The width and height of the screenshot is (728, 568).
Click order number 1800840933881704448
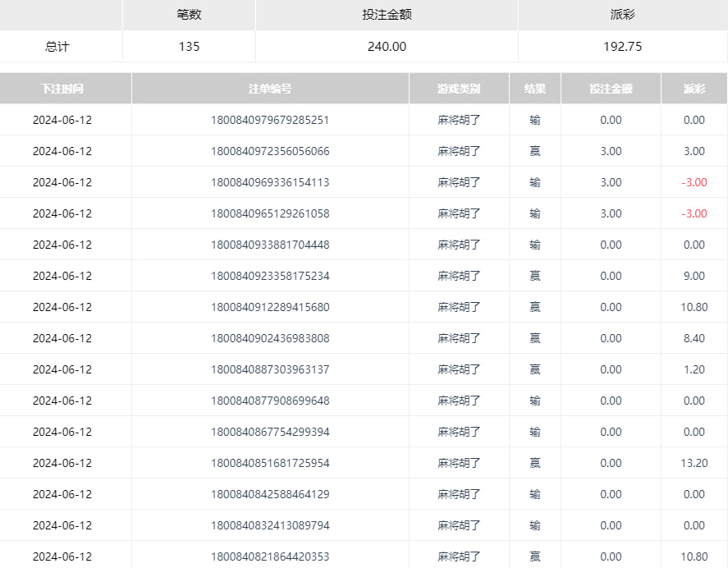coord(270,245)
